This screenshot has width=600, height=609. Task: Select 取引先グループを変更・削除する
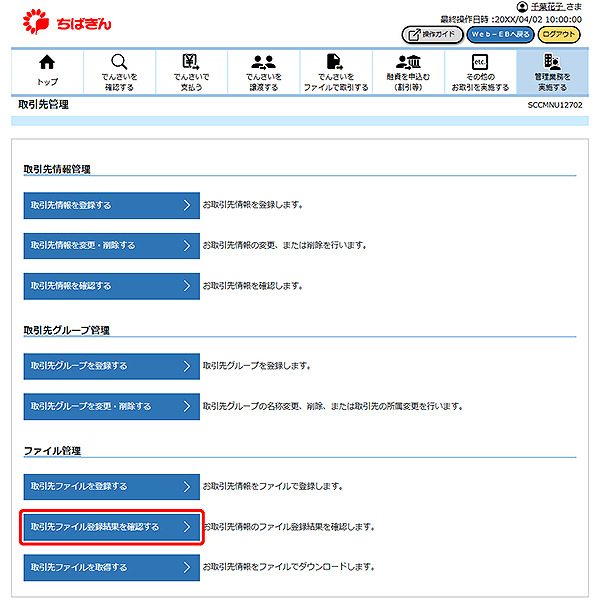click(x=111, y=407)
